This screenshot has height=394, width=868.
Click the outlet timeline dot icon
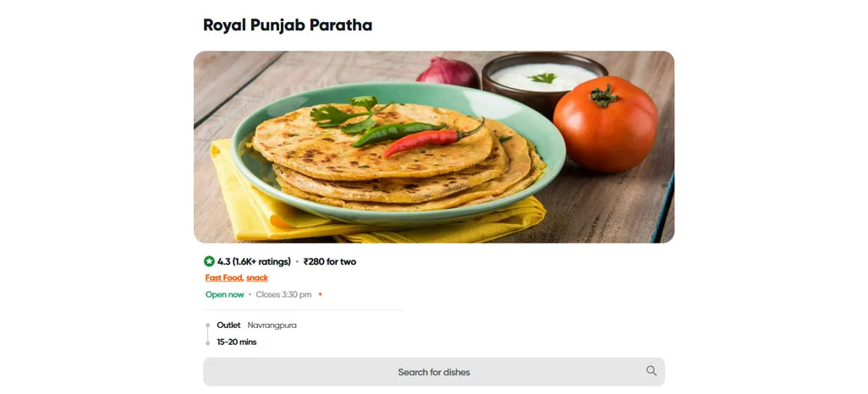[x=207, y=326]
